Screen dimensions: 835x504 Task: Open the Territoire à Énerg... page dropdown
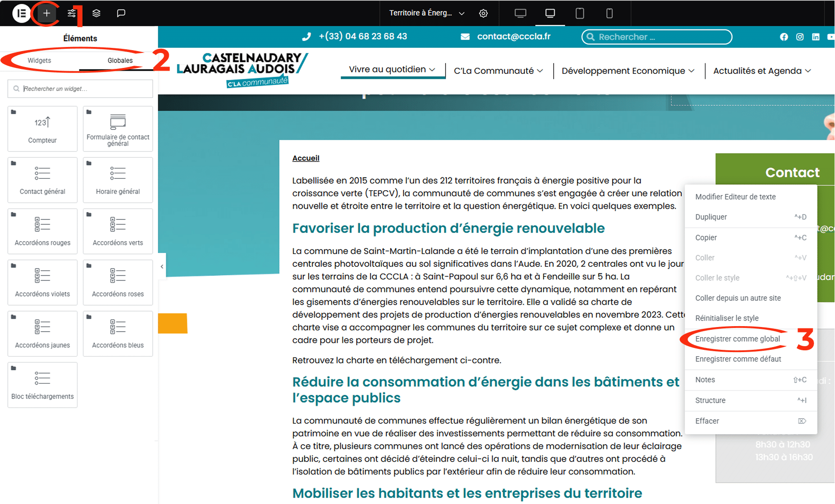click(x=426, y=13)
